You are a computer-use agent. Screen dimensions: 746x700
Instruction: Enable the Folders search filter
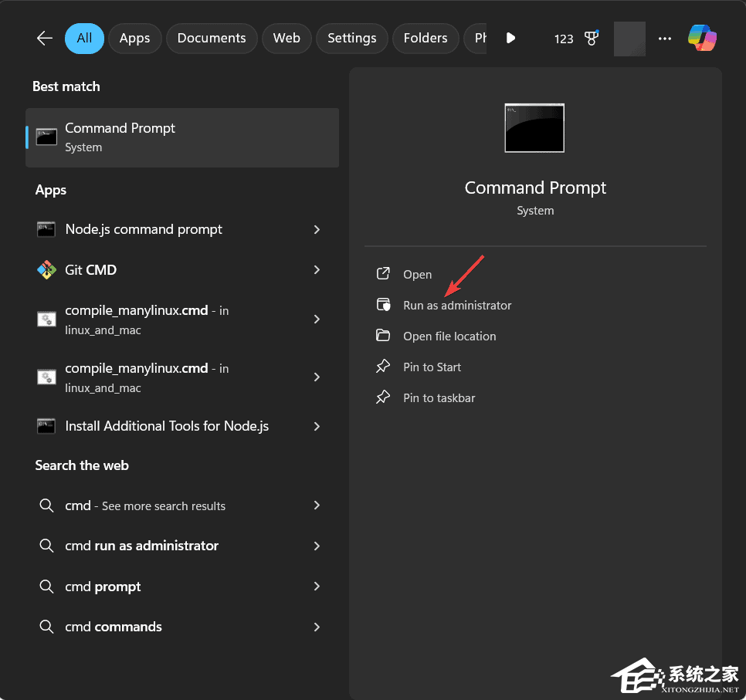pyautogui.click(x=426, y=37)
